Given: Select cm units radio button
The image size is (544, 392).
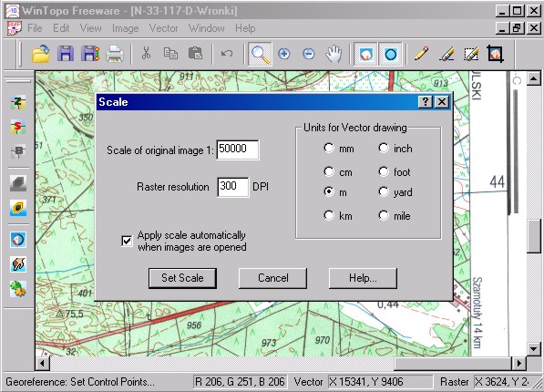Looking at the screenshot, I should click(329, 172).
